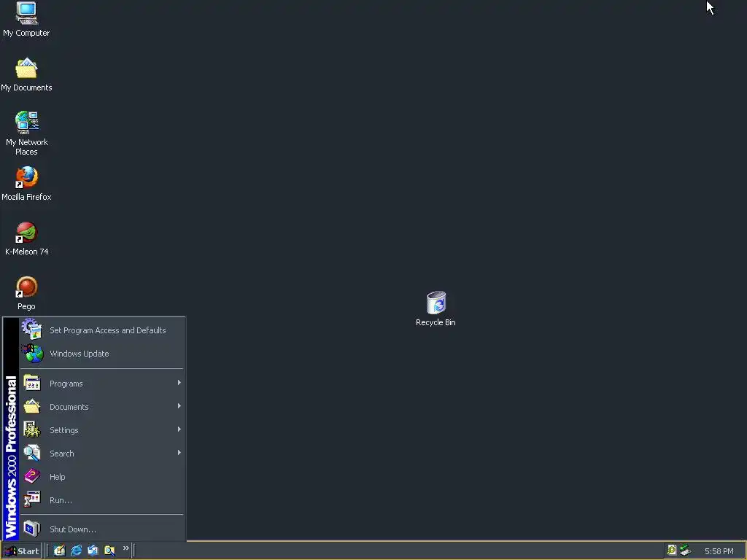Show hidden quick launch items chevron
The height and width of the screenshot is (560, 747).
(x=125, y=548)
